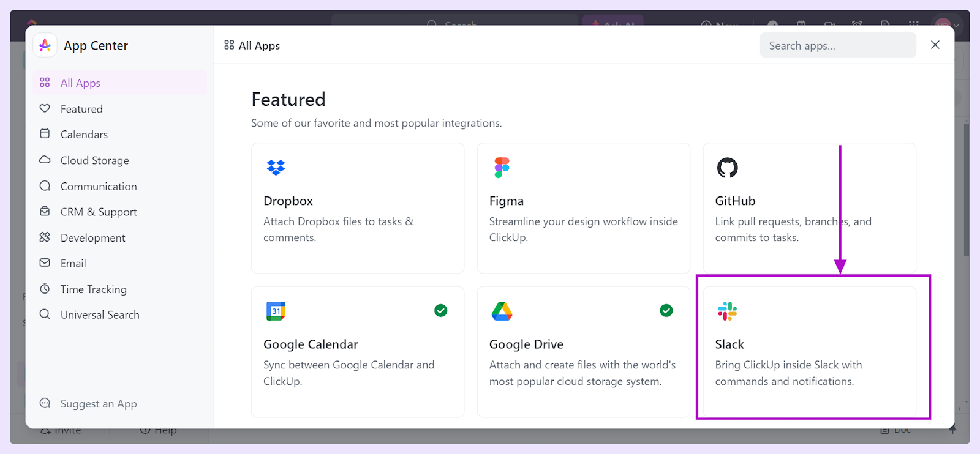The image size is (980, 454).
Task: Click the Figma logo icon
Action: pos(502,167)
